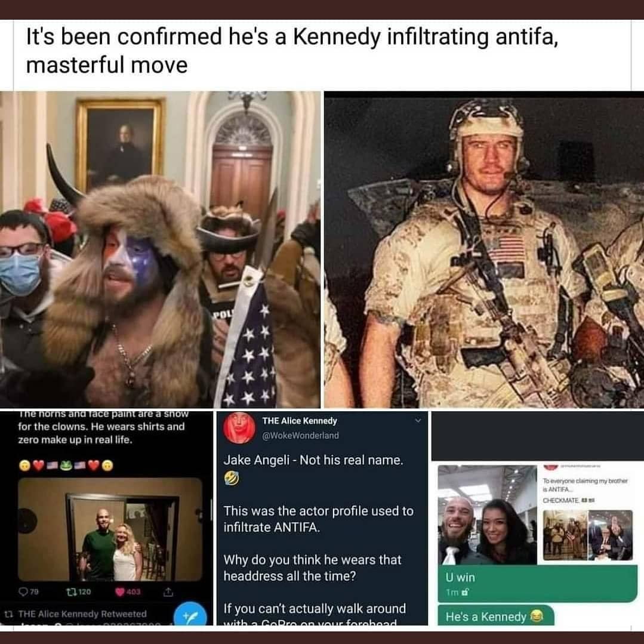Tap the 'He's a Kennedy' message bubble
644x644 pixels.
(495, 615)
